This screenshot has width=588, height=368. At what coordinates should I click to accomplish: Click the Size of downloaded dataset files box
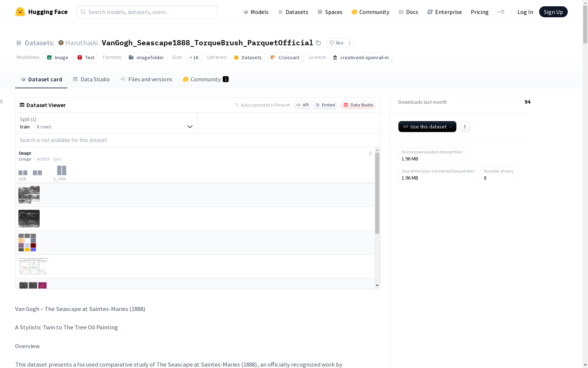click(432, 156)
